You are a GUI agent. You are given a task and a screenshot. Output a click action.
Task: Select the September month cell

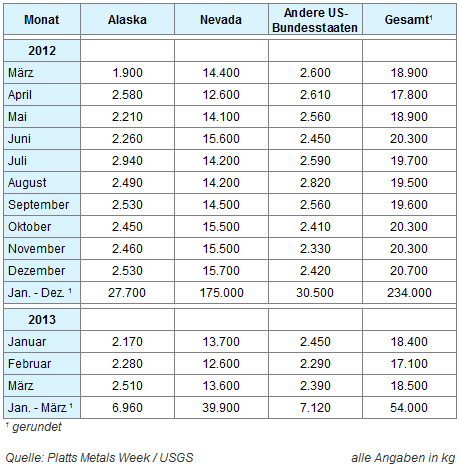pos(42,205)
